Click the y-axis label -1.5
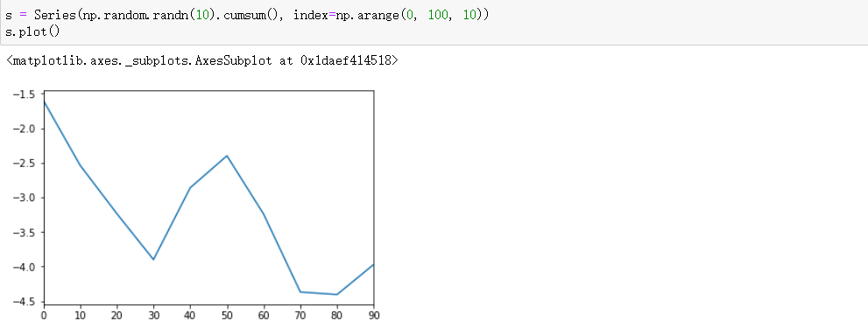 coord(24,94)
